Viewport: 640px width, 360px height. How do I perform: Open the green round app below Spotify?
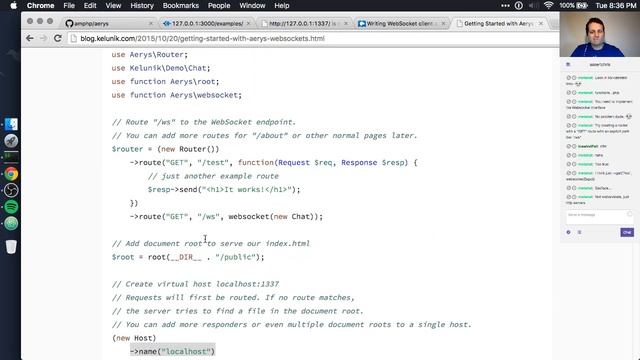[11, 223]
